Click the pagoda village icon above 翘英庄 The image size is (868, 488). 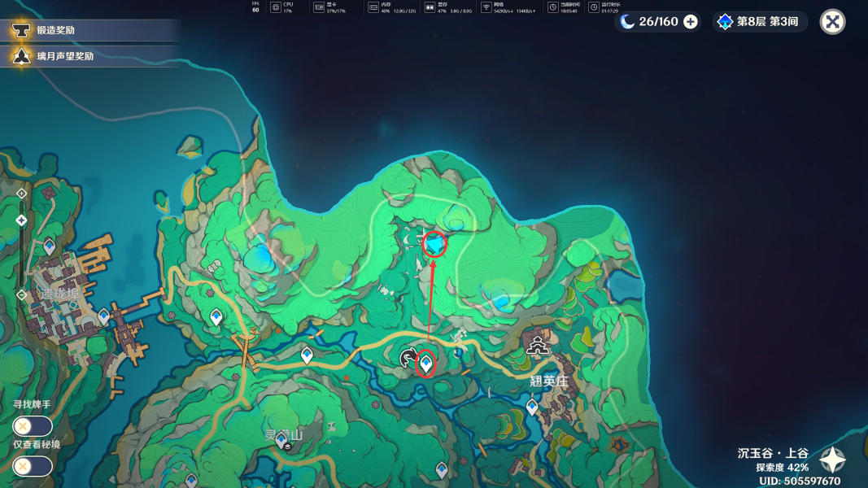537,345
